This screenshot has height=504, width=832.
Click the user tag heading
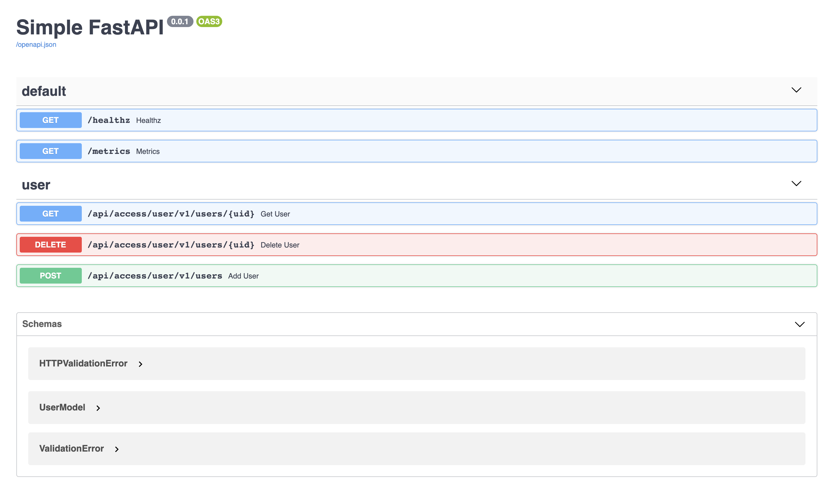coord(36,185)
